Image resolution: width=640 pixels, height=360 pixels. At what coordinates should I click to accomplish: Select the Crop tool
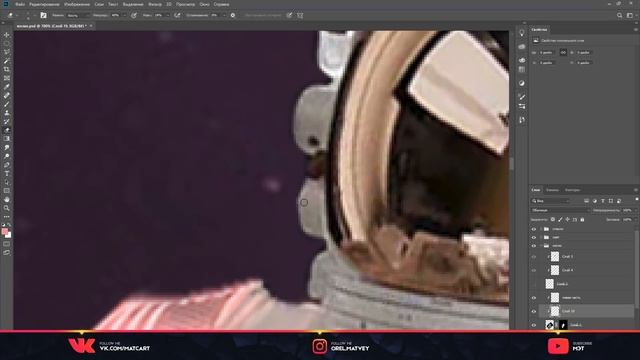[x=7, y=69]
